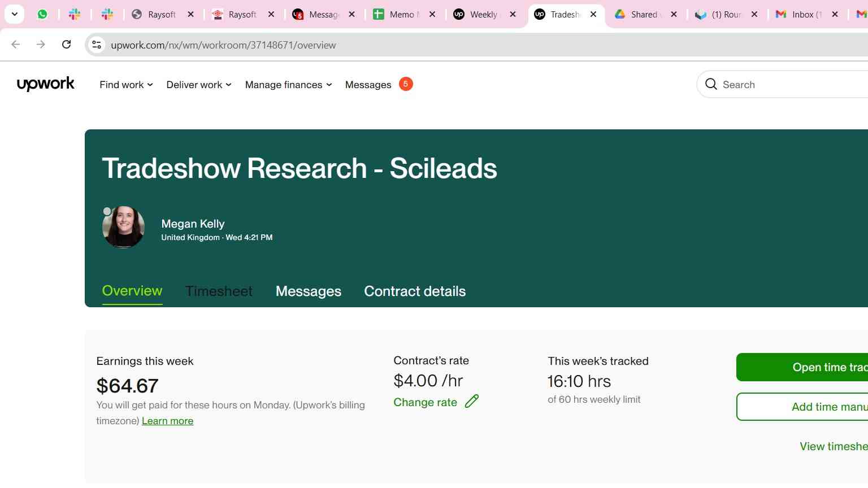Click the pencil edit rate icon

[x=472, y=401]
